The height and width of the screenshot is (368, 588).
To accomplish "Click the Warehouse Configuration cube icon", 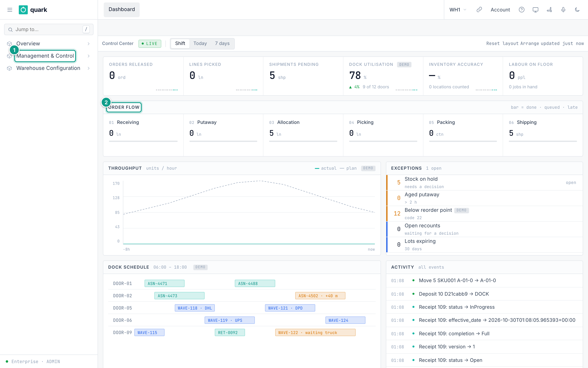I will 9,68.
